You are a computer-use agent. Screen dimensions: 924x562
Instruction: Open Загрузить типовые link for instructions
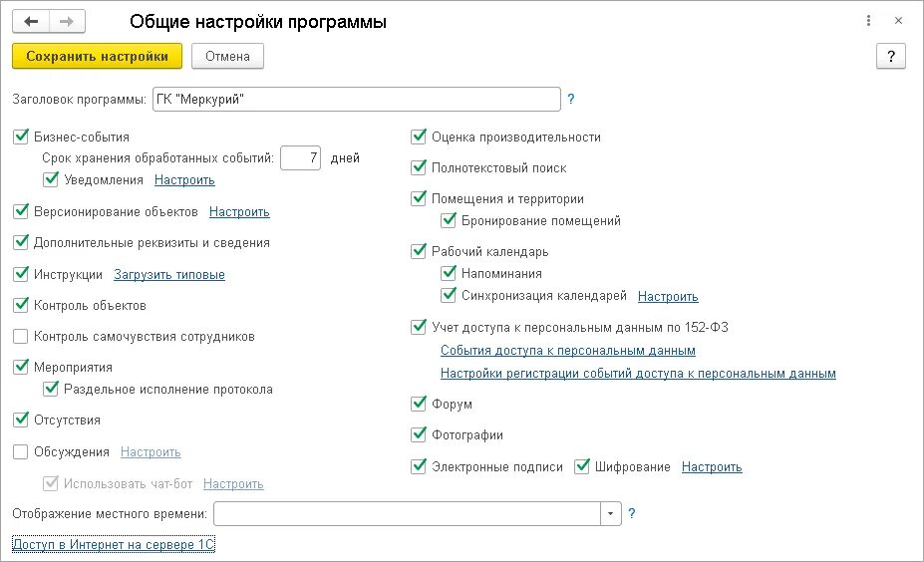(x=169, y=274)
